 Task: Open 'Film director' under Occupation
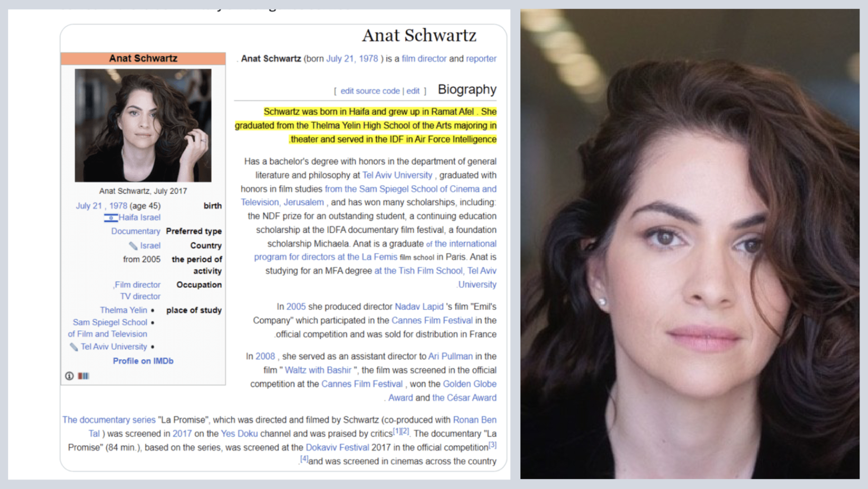(138, 285)
